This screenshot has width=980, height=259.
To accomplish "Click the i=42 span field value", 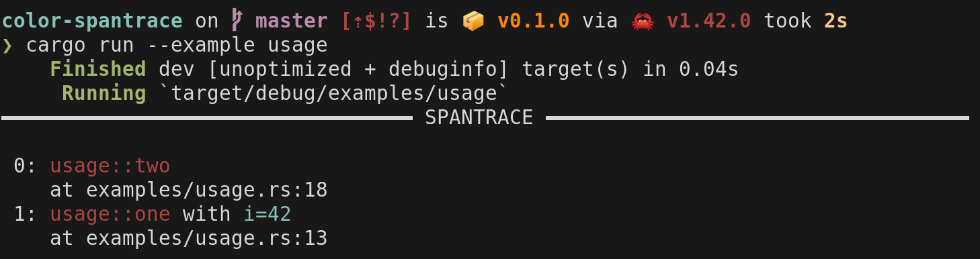I will point(268,214).
